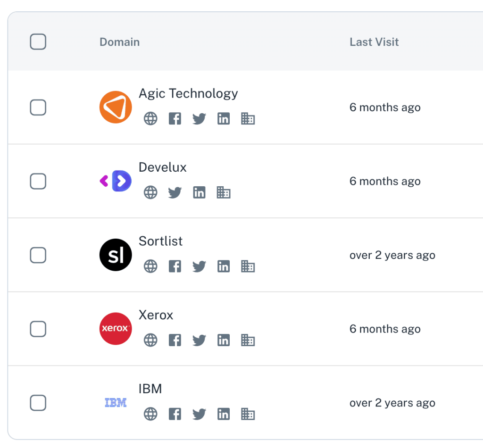Open IBM website globe icon

(x=150, y=414)
